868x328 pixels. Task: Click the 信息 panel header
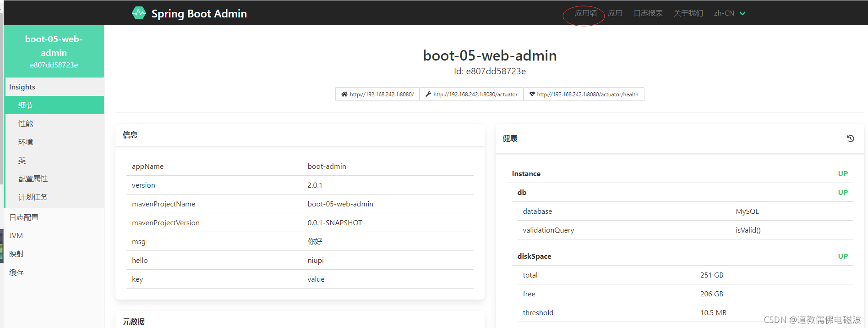(300, 135)
